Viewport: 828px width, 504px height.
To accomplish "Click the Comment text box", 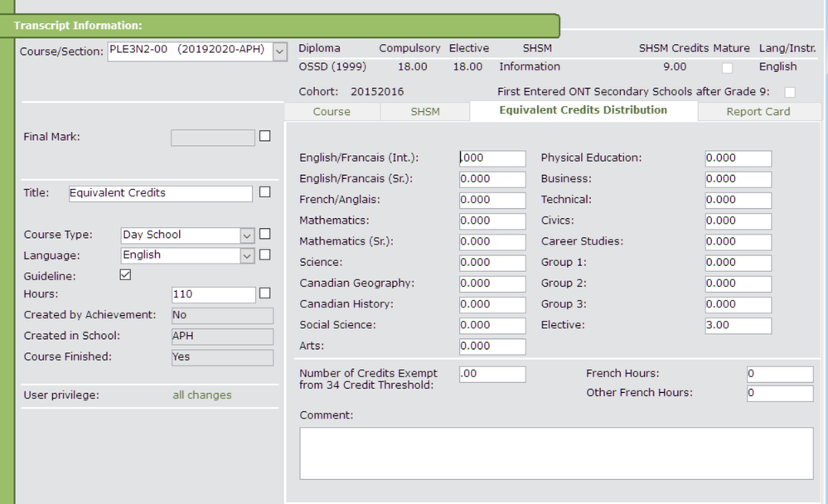I will click(556, 453).
